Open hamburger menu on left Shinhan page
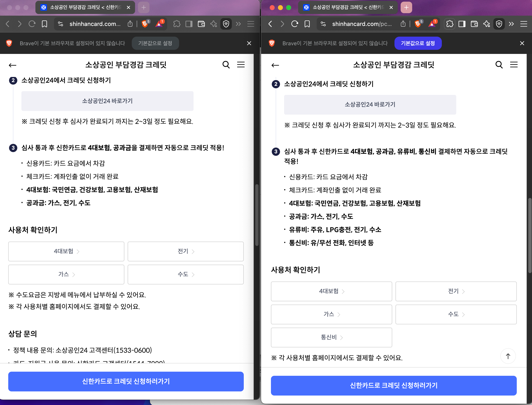This screenshot has width=532, height=405. click(x=241, y=65)
